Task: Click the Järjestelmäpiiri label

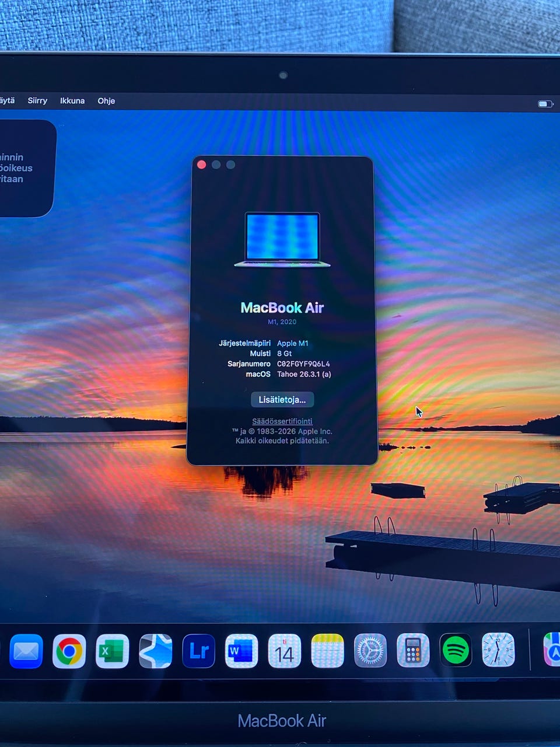Action: pos(244,343)
